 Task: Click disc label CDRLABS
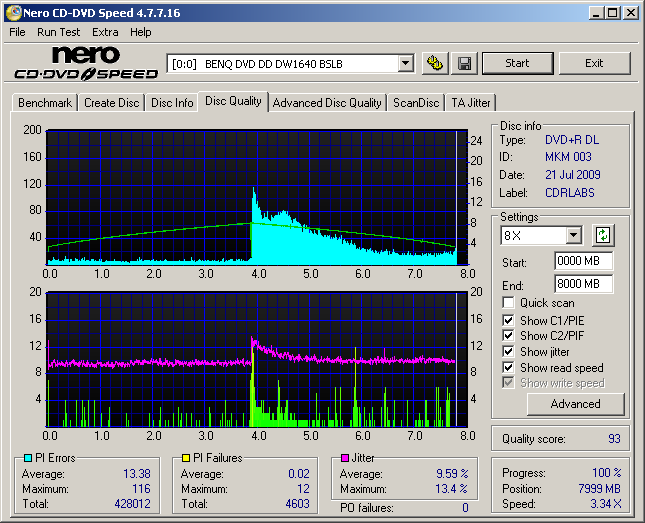coord(570,193)
